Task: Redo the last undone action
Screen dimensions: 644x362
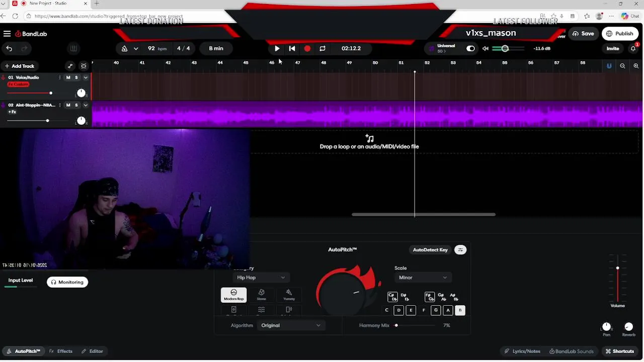Action: pos(24,48)
